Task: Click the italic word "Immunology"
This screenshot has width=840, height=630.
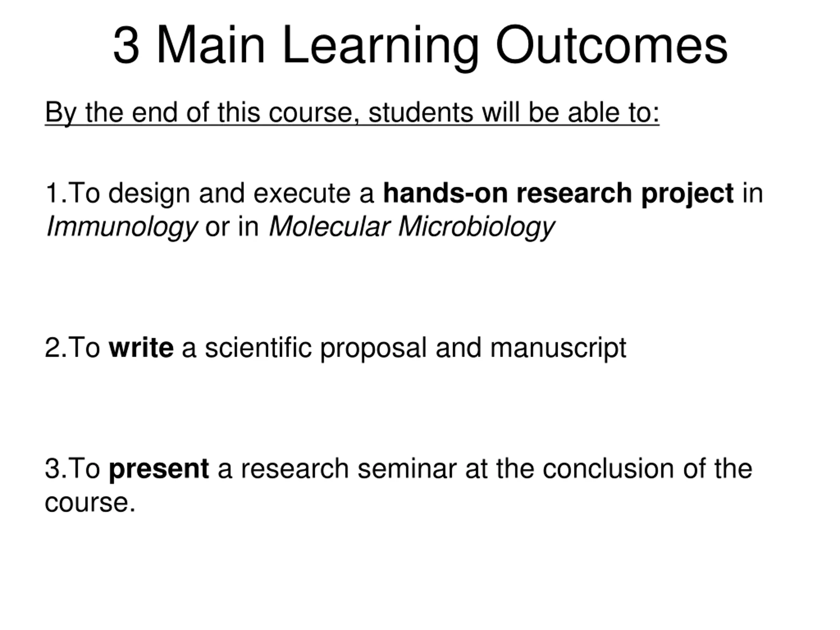Action: coord(121,227)
